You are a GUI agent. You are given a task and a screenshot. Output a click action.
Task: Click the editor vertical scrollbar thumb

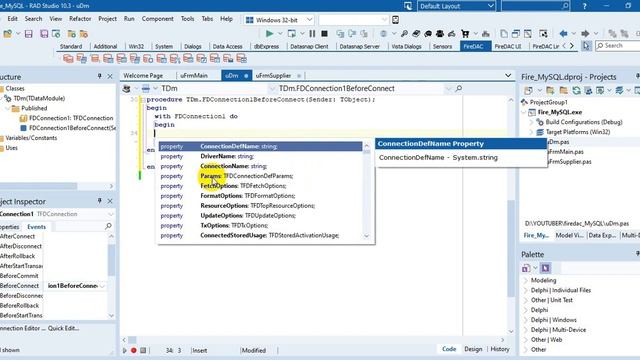pyautogui.click(x=511, y=249)
